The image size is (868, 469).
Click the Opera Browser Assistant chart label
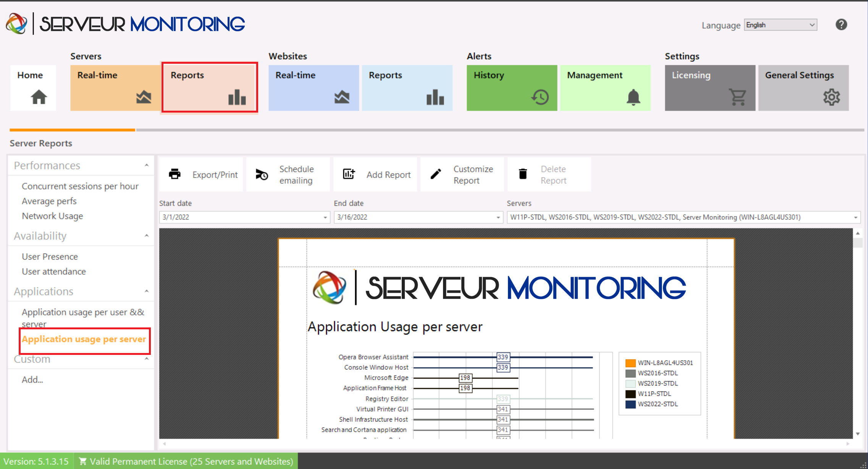point(373,357)
